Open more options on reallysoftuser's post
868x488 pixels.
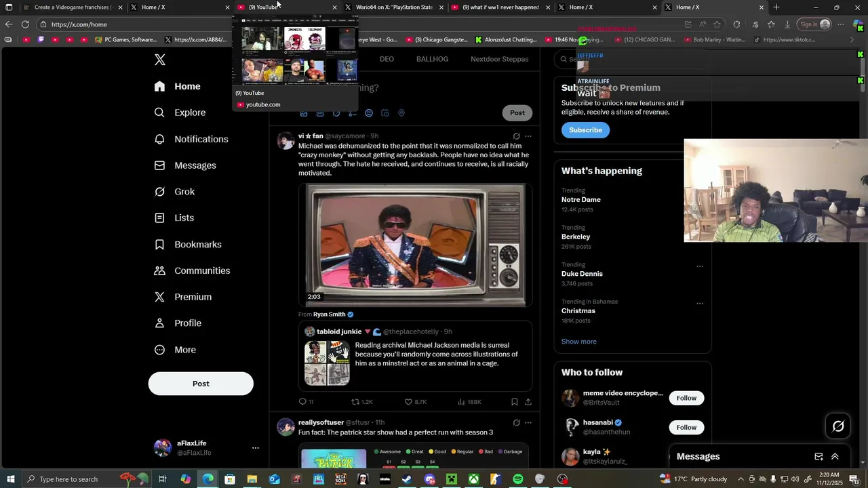(528, 423)
